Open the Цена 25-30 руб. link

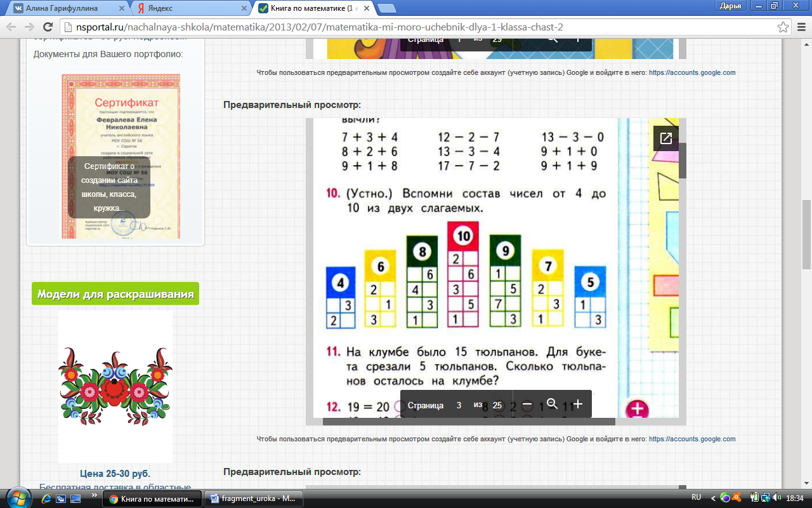click(115, 474)
